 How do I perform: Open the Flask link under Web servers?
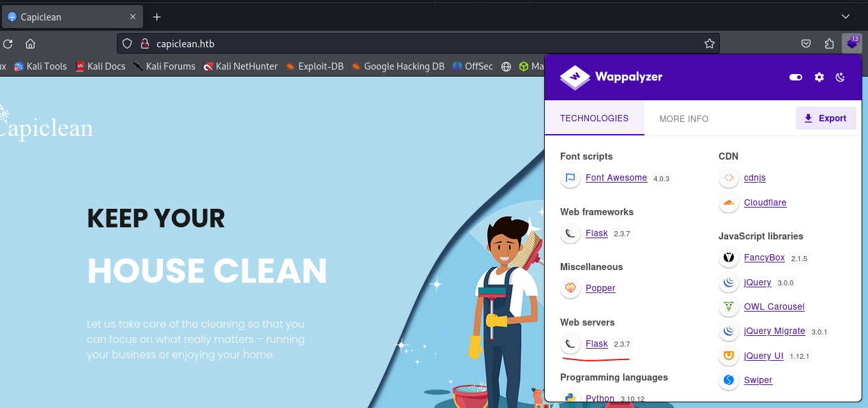[597, 344]
